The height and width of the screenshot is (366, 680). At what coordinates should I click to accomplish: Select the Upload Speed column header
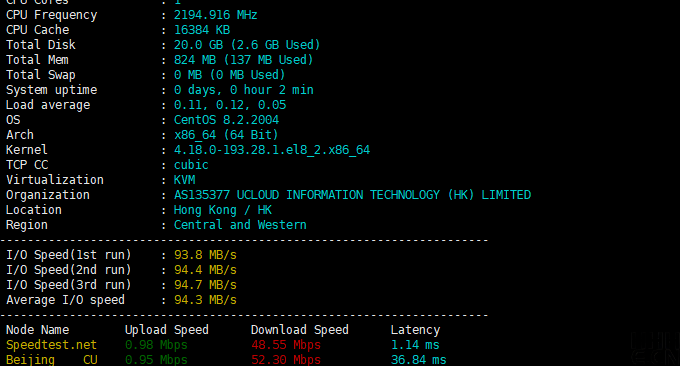tap(167, 330)
